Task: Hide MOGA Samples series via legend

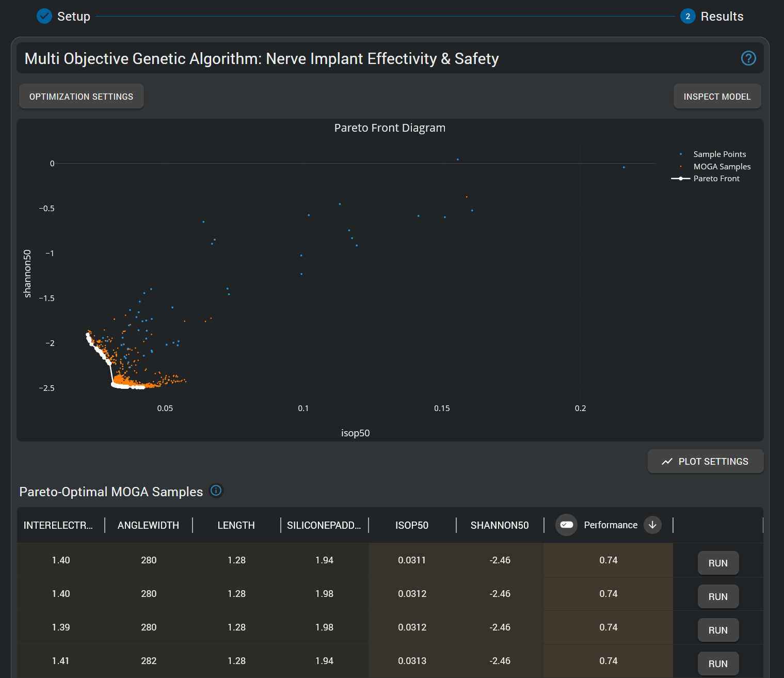Action: click(721, 167)
